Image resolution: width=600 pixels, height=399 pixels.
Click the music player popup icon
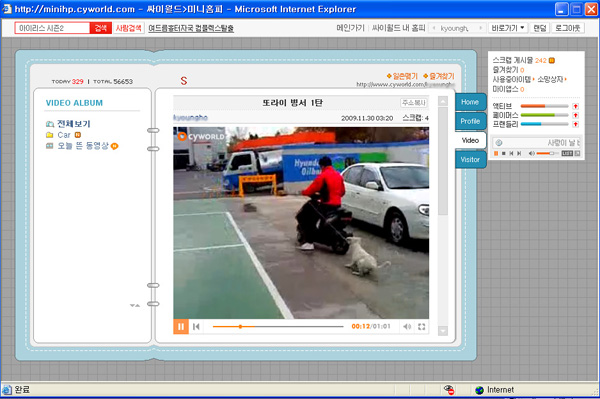tap(577, 153)
